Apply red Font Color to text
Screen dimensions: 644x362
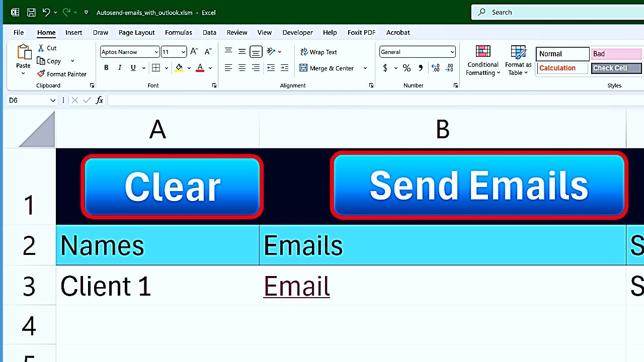pos(200,68)
